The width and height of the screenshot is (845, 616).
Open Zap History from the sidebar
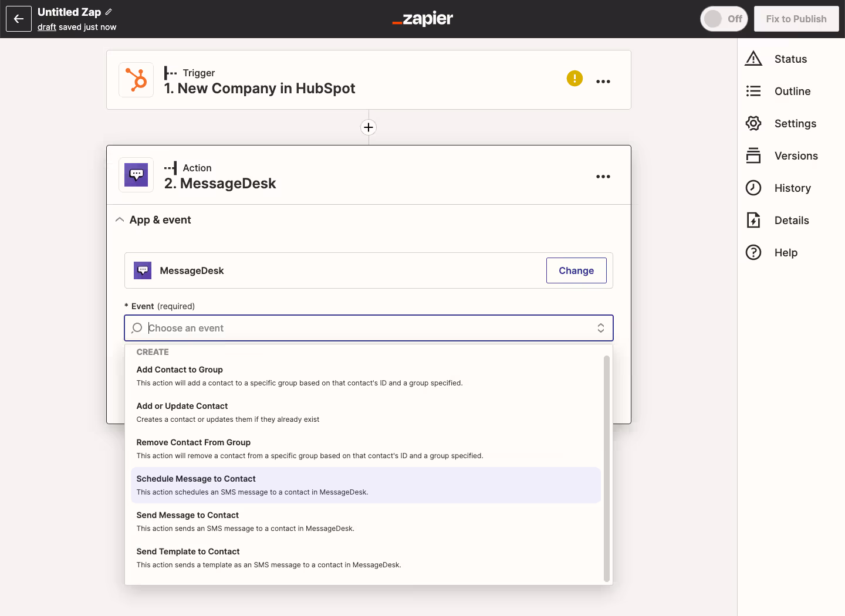click(753, 188)
